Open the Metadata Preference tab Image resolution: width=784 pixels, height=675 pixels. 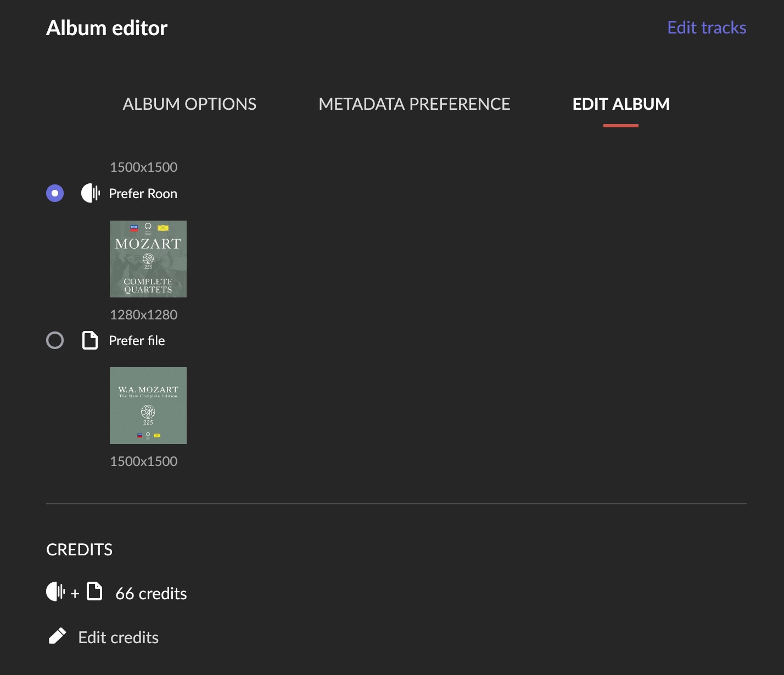[415, 104]
